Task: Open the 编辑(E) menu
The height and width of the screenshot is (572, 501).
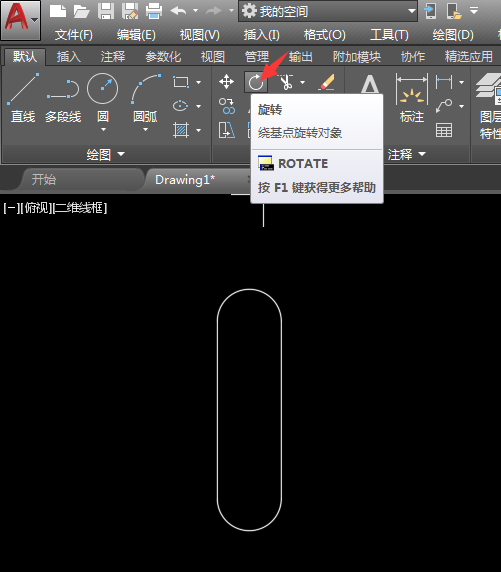Action: pos(136,35)
